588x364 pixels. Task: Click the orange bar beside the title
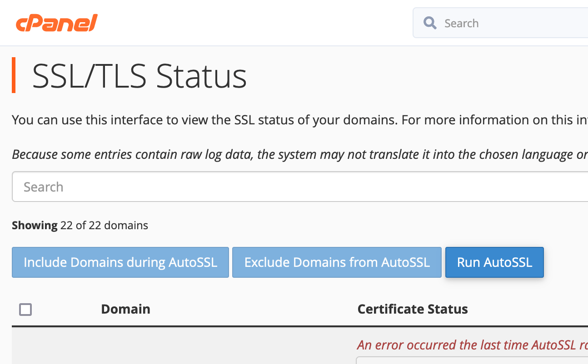(14, 75)
